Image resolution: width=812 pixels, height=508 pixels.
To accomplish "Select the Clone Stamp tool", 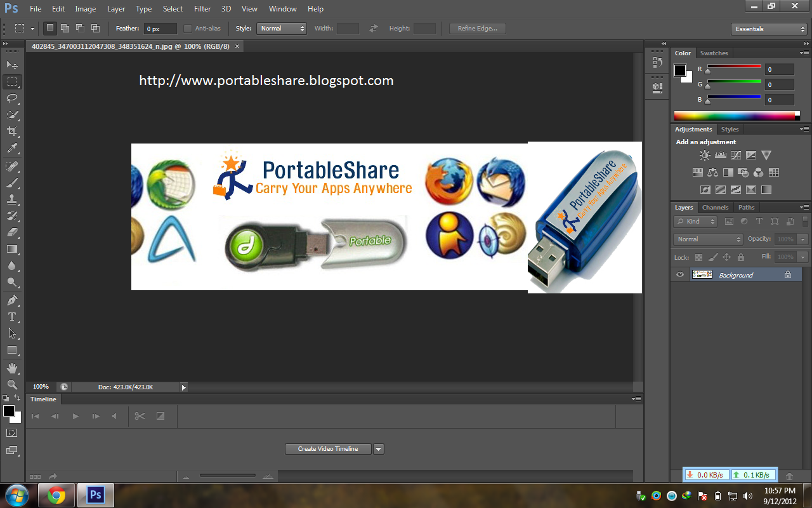I will [12, 199].
